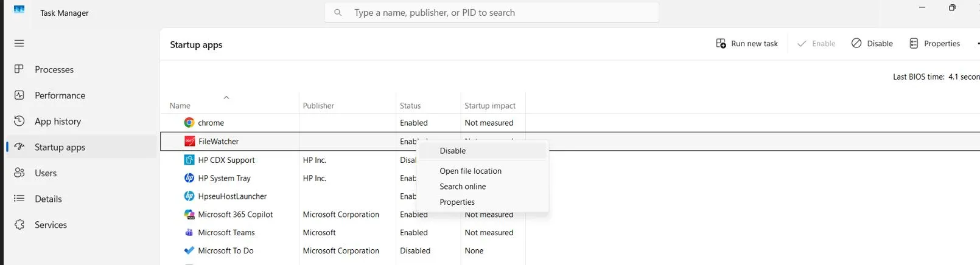Click the chrome app icon
Viewport: 980px width, 265px height.
tap(189, 123)
